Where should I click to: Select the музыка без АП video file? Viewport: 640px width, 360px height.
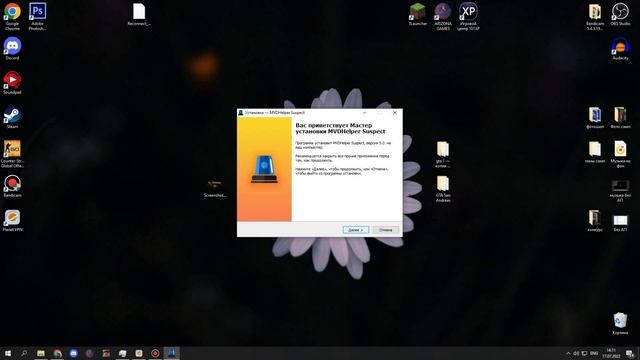pyautogui.click(x=620, y=191)
